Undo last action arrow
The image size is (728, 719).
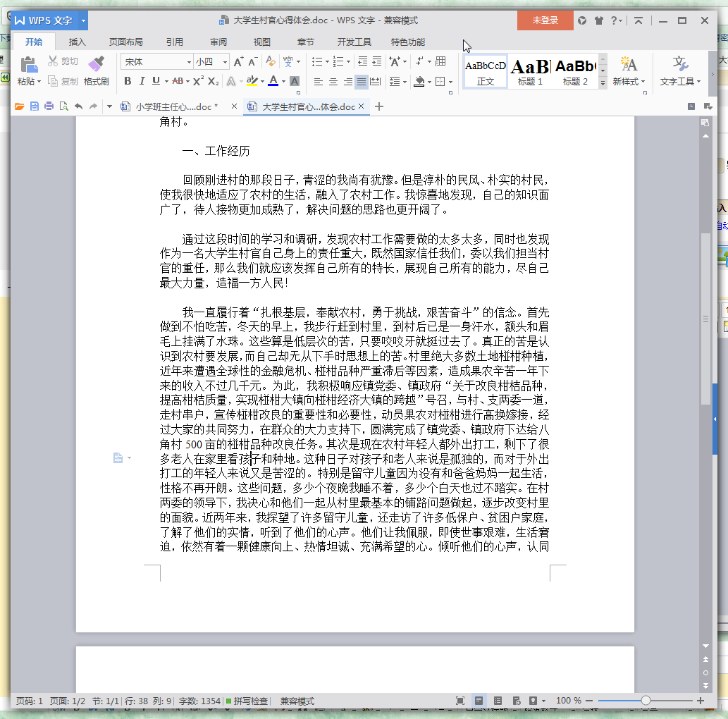pyautogui.click(x=78, y=106)
